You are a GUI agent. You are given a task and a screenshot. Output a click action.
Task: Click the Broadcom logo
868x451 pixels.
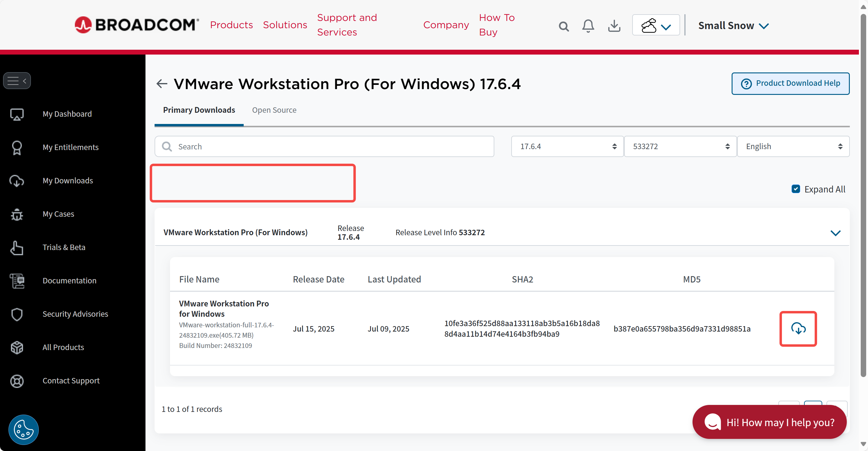pos(137,25)
